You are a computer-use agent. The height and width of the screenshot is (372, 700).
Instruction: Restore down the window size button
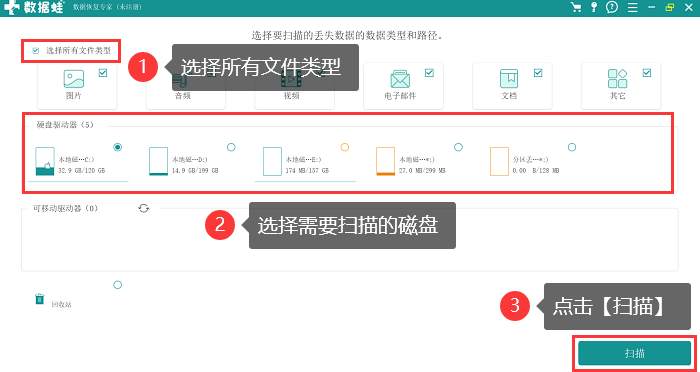(x=669, y=7)
